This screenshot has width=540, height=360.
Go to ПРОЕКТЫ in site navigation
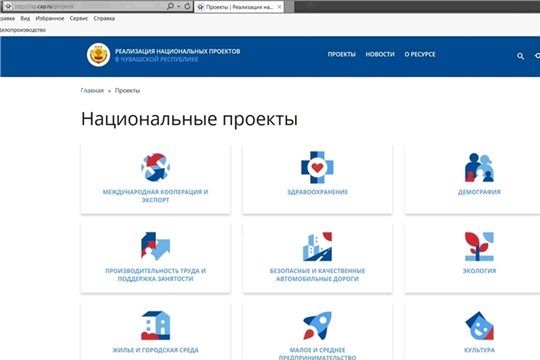coord(342,54)
